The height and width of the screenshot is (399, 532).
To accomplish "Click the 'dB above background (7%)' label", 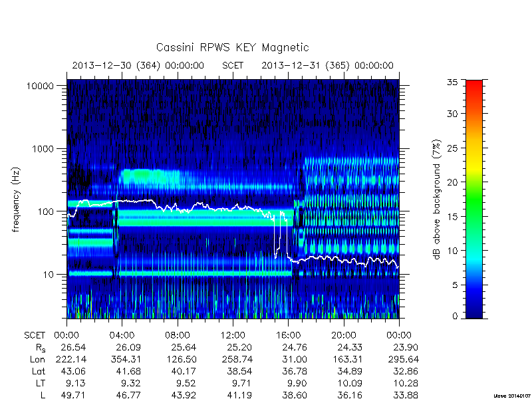I will pyautogui.click(x=437, y=200).
